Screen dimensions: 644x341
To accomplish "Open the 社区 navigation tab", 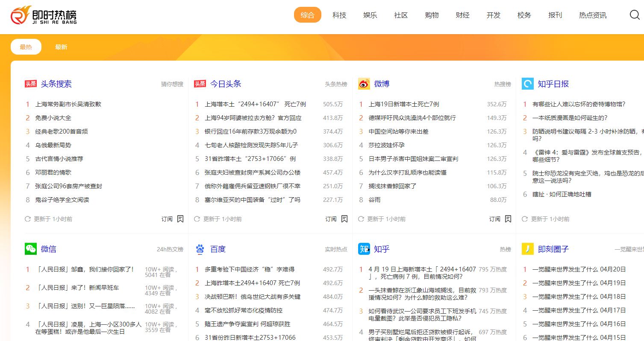I will [x=401, y=15].
